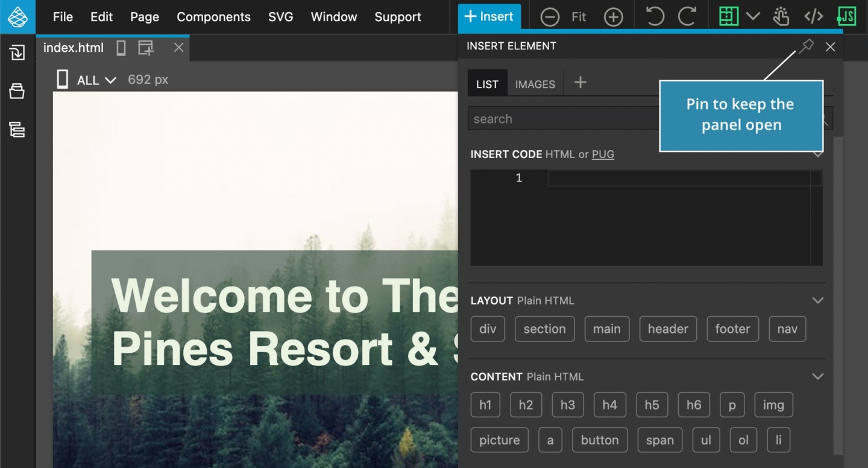The width and height of the screenshot is (868, 468).
Task: Toggle mobile preview icon on index.html tab
Action: [x=120, y=48]
